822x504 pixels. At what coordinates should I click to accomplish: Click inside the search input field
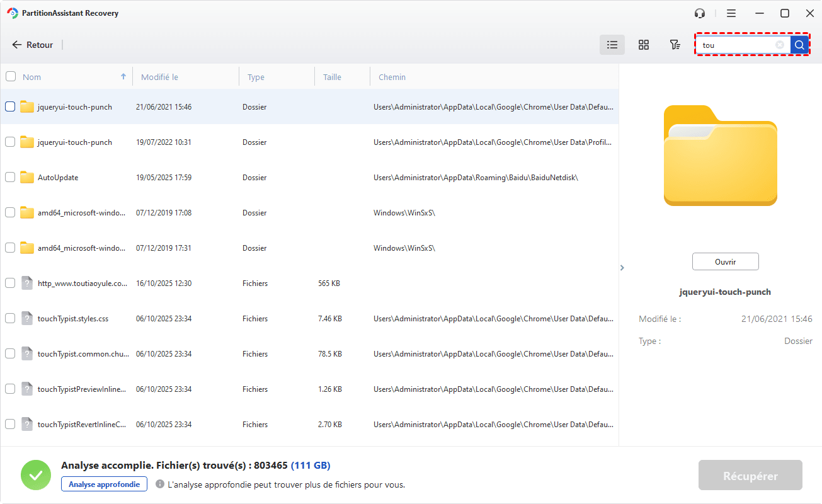[737, 45]
